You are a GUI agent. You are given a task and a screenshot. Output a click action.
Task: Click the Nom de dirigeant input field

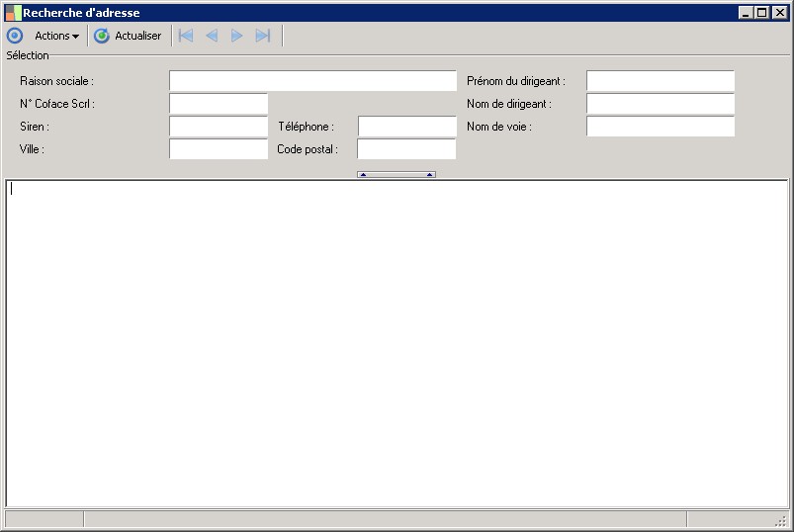tap(661, 104)
